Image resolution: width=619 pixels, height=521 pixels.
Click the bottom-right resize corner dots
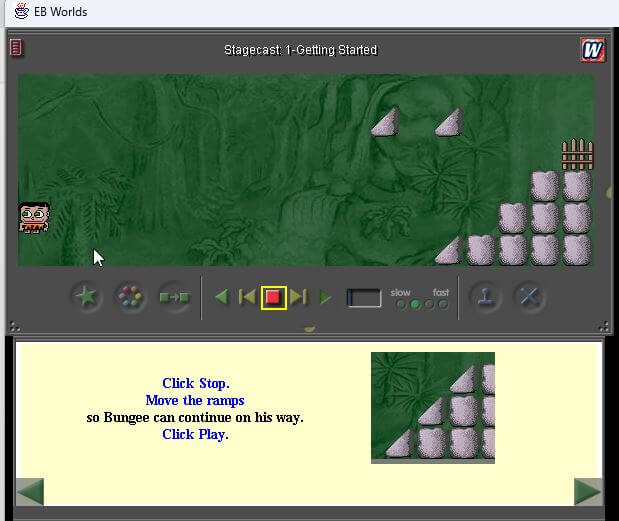604,326
